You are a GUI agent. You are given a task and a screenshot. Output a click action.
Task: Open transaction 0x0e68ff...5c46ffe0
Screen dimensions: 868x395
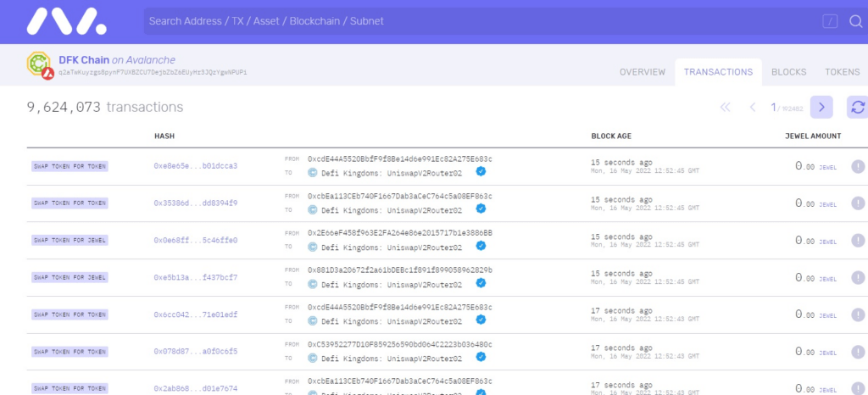point(196,240)
